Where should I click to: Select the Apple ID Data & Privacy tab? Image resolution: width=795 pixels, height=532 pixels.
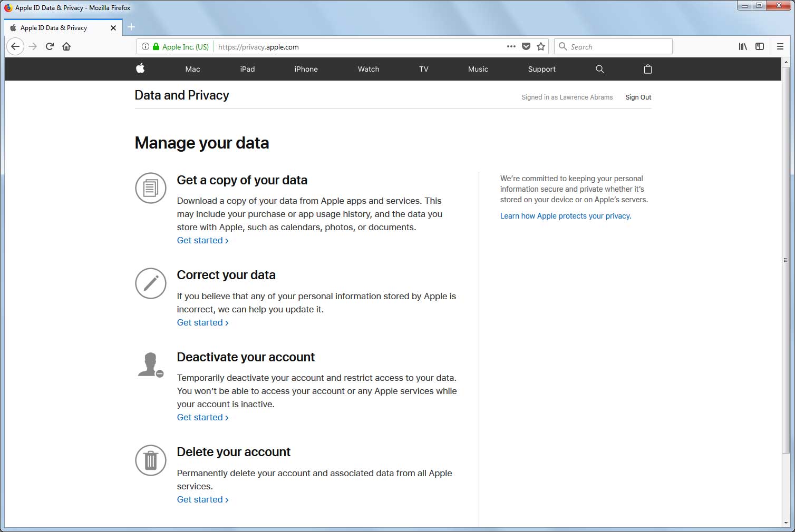[63, 28]
